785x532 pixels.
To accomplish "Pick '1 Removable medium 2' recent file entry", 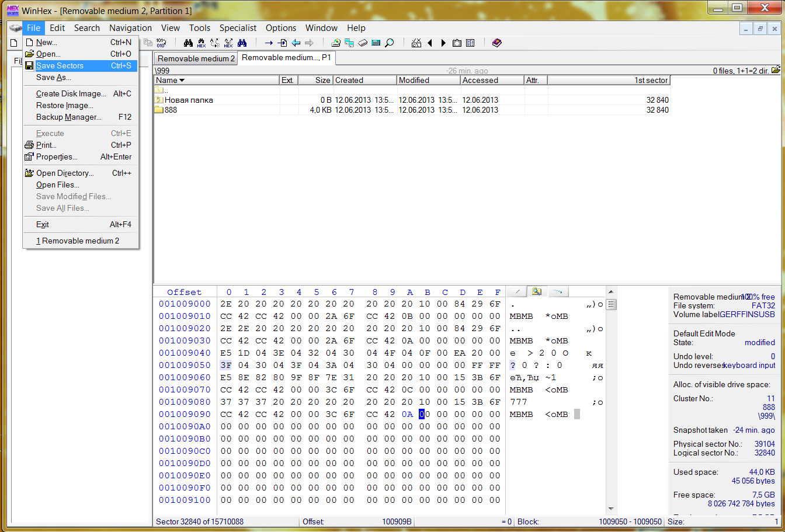I will click(x=81, y=241).
